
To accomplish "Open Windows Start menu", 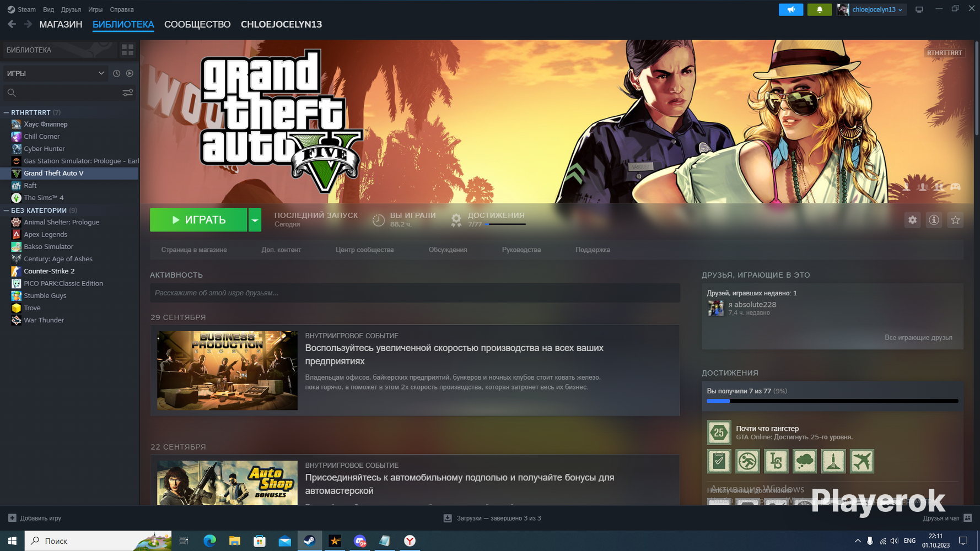I will pos(12,541).
